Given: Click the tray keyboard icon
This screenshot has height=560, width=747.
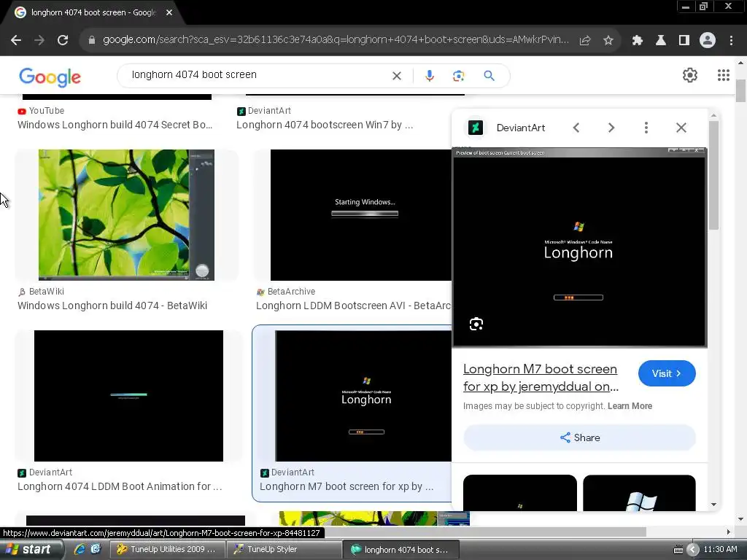Looking at the screenshot, I should tap(678, 550).
